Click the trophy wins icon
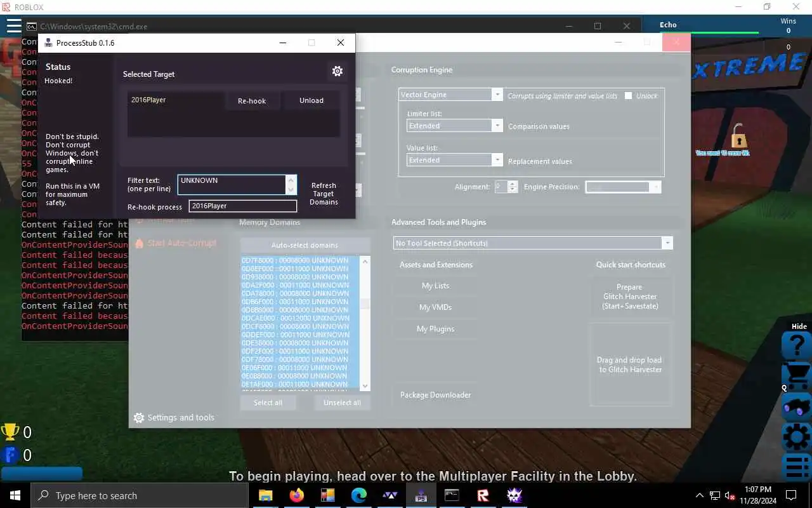 [x=10, y=432]
